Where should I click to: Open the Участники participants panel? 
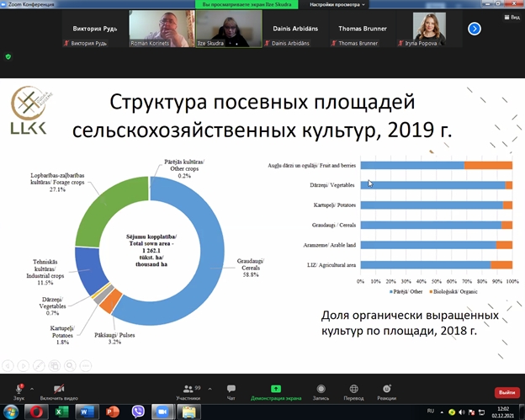coord(188,389)
